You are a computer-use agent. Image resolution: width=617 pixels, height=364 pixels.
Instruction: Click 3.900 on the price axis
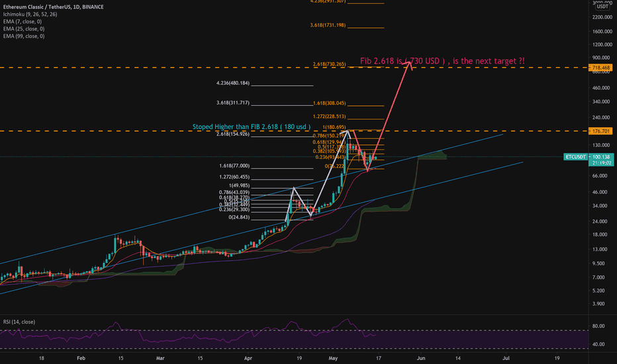(598, 304)
